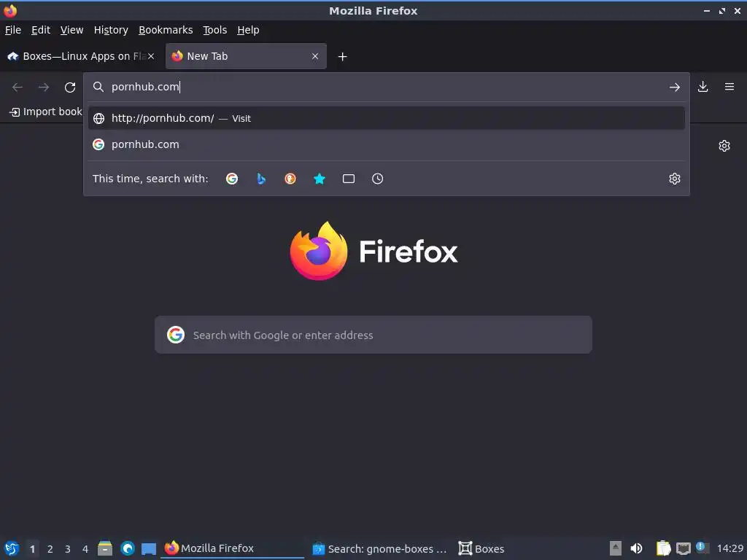Open a new tab with plus button

tap(343, 57)
